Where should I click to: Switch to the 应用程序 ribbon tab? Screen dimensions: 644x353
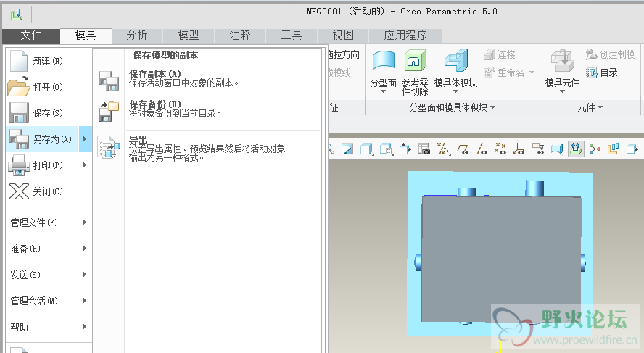click(x=405, y=36)
